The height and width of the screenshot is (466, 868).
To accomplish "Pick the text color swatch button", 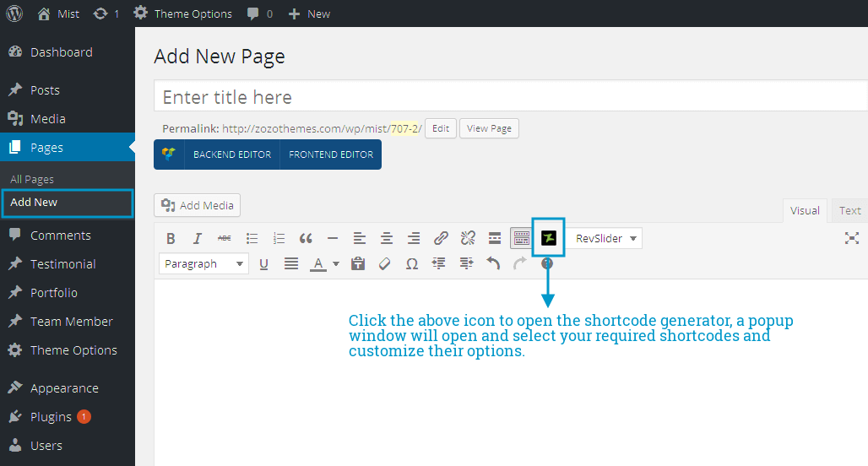I will [x=318, y=264].
